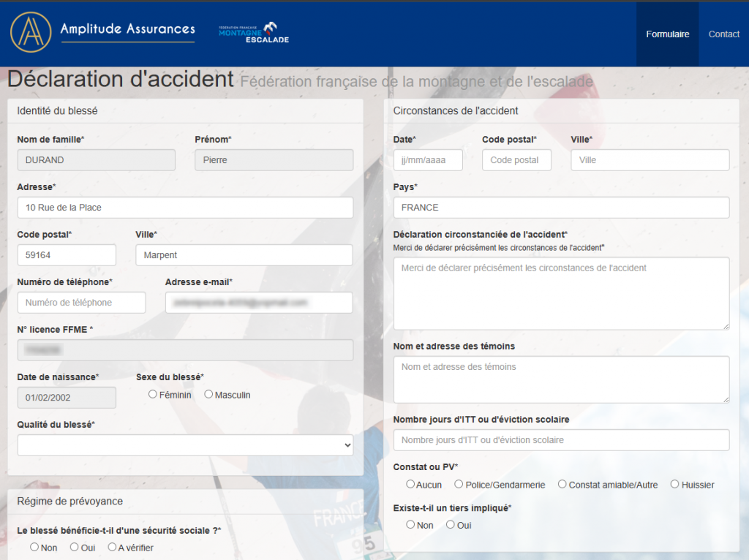Click the Adresse e-mail field
This screenshot has width=749, height=560.
click(259, 303)
